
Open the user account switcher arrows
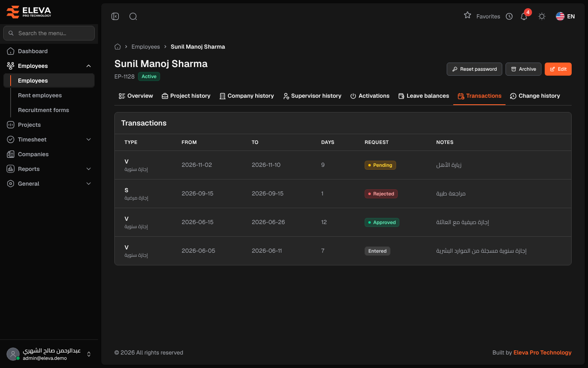[x=89, y=354]
